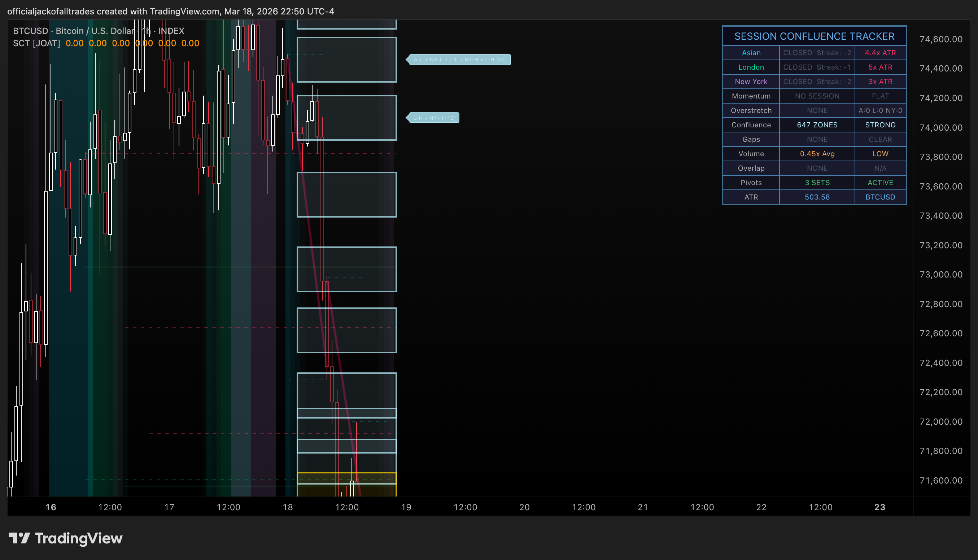Viewport: 978px width, 560px height.
Task: Click the date 21 on time axis
Action: point(643,507)
